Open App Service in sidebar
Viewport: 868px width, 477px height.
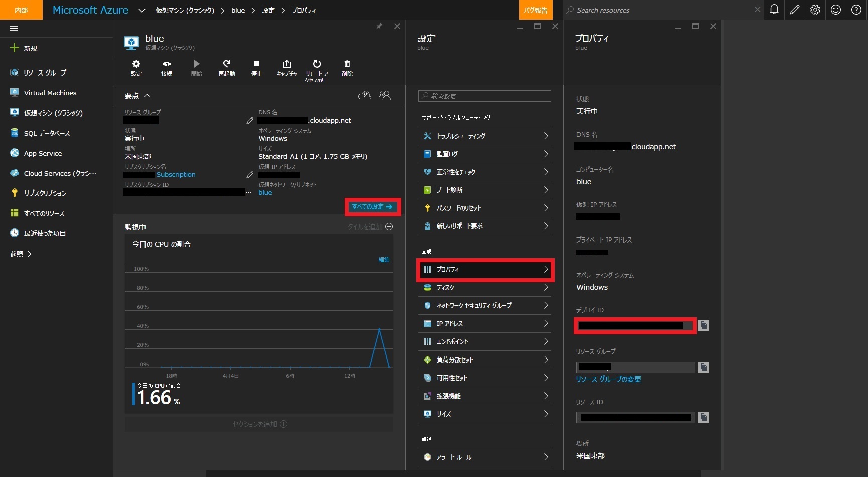coord(56,153)
